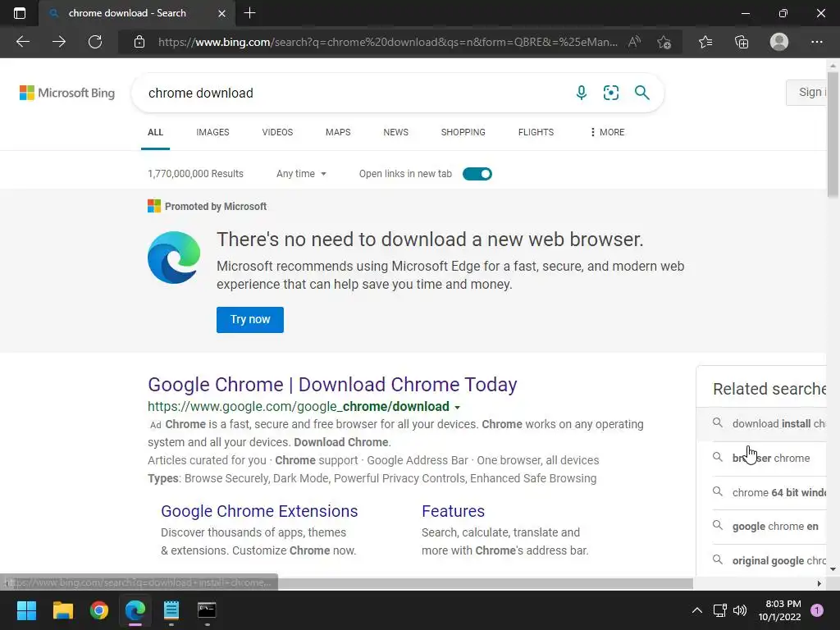Screen dimensions: 840x630
Task: Open the Google Chrome Extensions link
Action: [x=259, y=511]
